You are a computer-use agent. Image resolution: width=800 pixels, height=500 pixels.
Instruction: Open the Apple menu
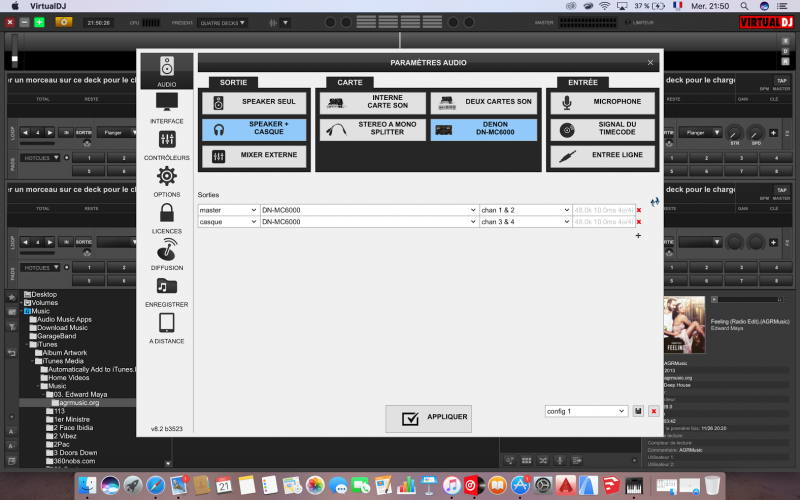point(15,6)
